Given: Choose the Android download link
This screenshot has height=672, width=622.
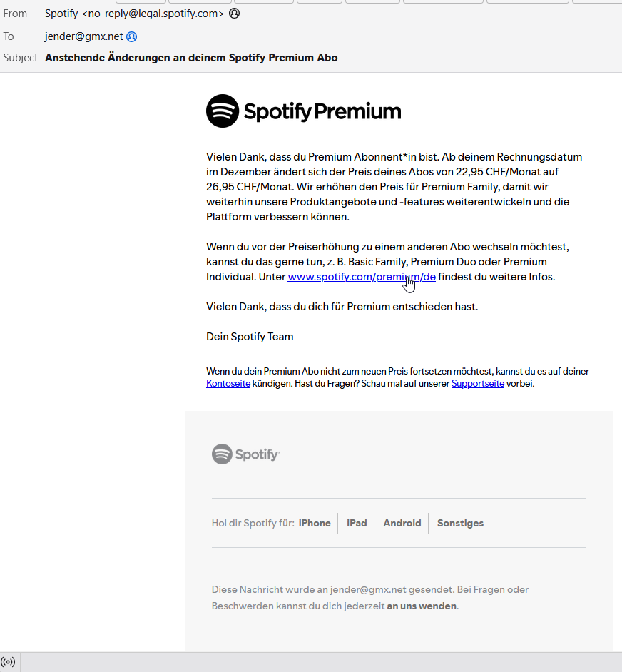Looking at the screenshot, I should tap(402, 523).
